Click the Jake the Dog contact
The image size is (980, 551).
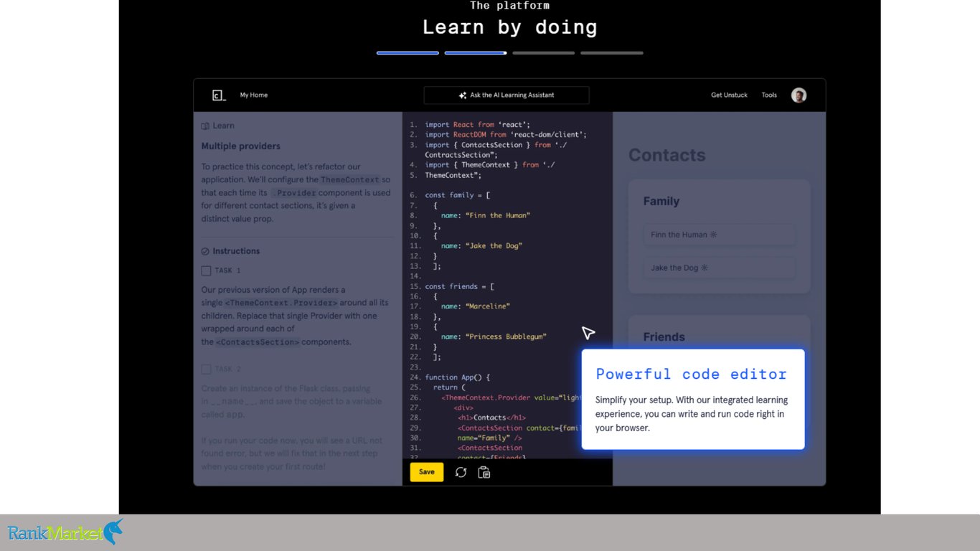tap(719, 268)
